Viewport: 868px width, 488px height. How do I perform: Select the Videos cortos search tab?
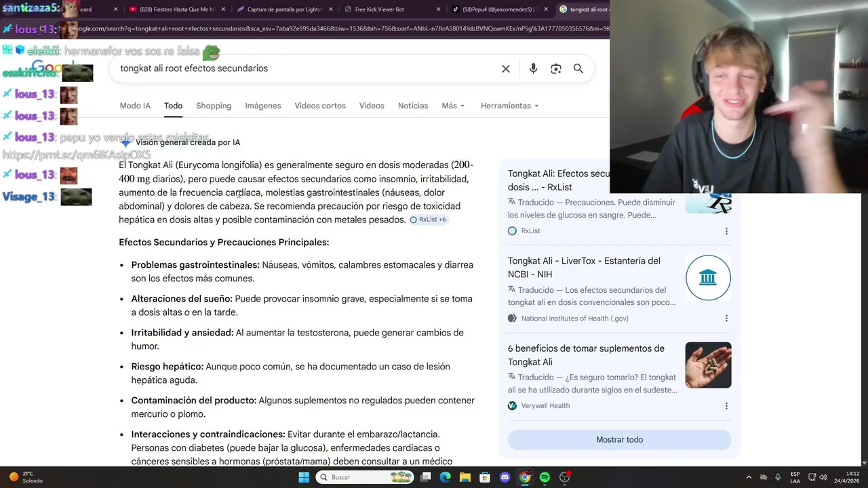320,106
